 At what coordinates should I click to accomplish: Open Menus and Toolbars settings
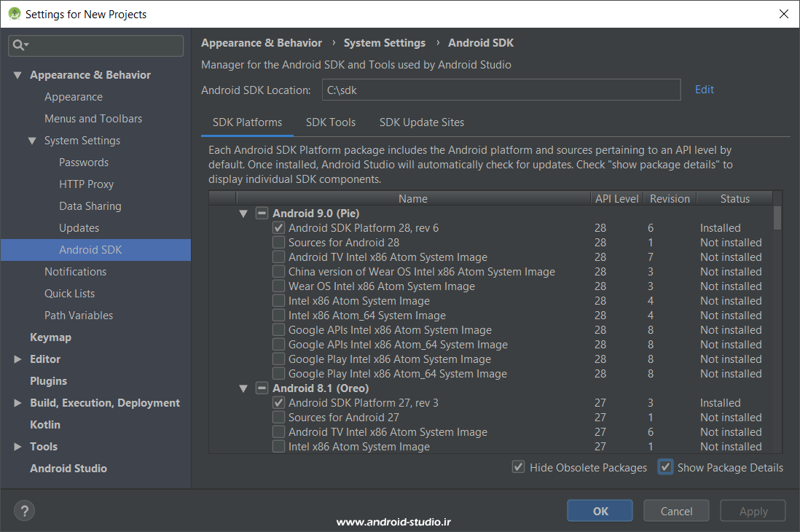[x=93, y=119]
